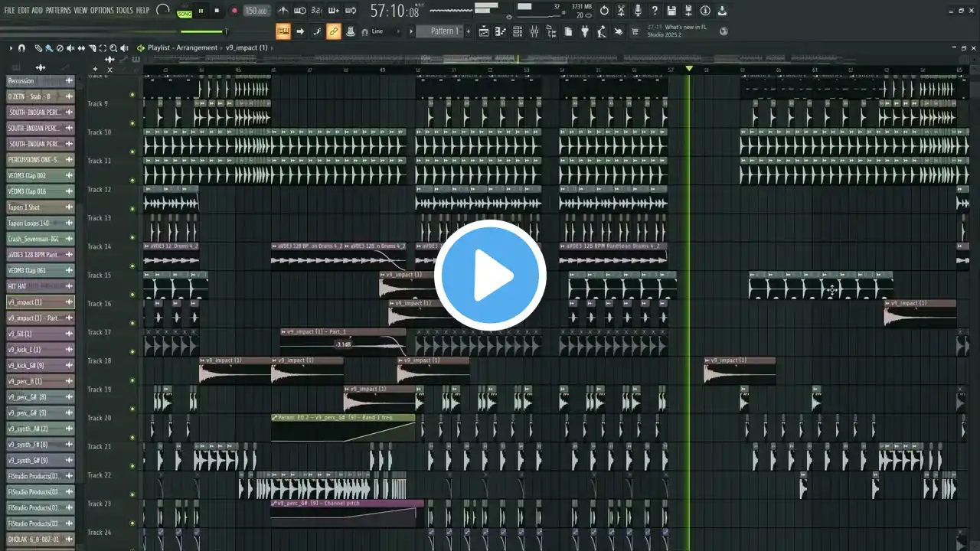Open the Channel rack icon
Screen dimensions: 980x551
(518, 31)
